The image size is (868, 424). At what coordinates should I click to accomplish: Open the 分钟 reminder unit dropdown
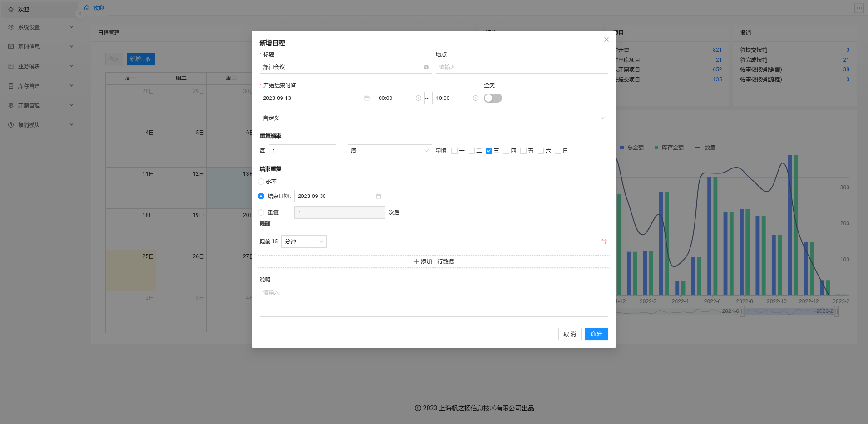304,242
